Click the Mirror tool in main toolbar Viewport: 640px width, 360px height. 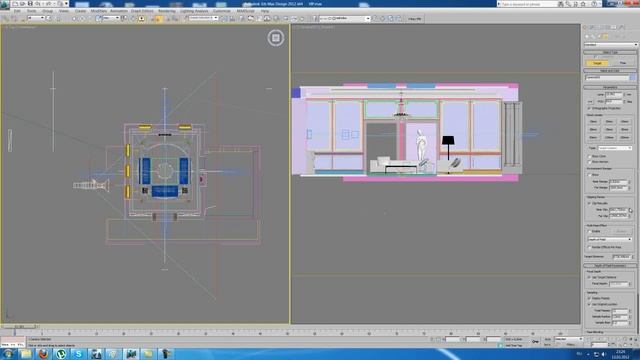224,19
